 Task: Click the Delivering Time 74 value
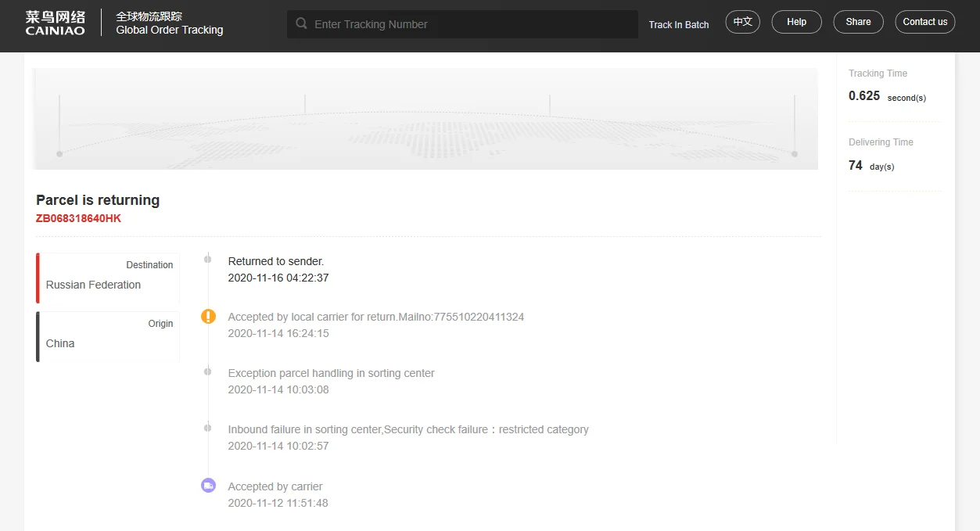click(x=856, y=165)
